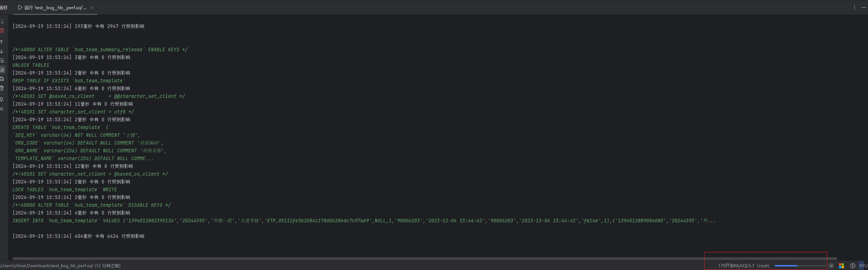This screenshot has width=868, height=270.
Task: Click the horizontal scrollbar under the output
Action: coord(424,259)
